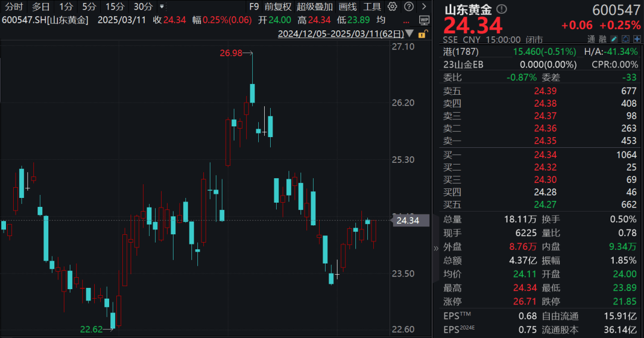Click the 港(1787) H-share quote row
The image size is (644, 338).
(540, 52)
